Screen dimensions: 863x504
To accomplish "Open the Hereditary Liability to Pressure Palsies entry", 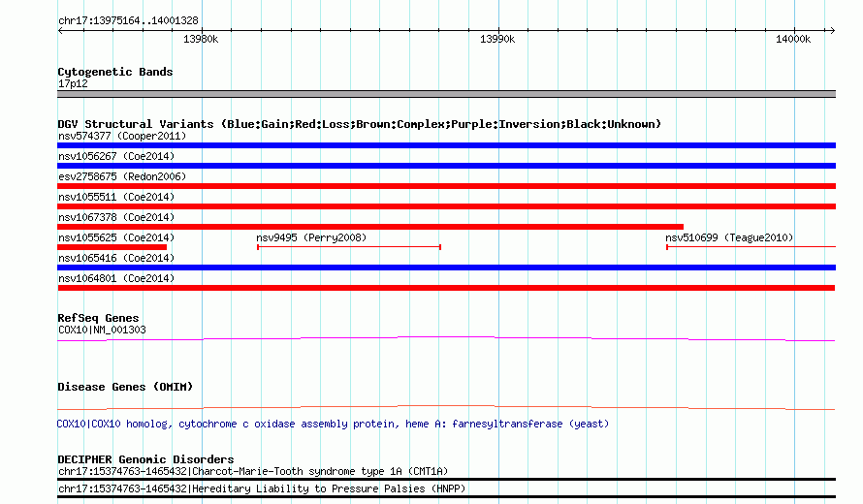I will point(262,488).
